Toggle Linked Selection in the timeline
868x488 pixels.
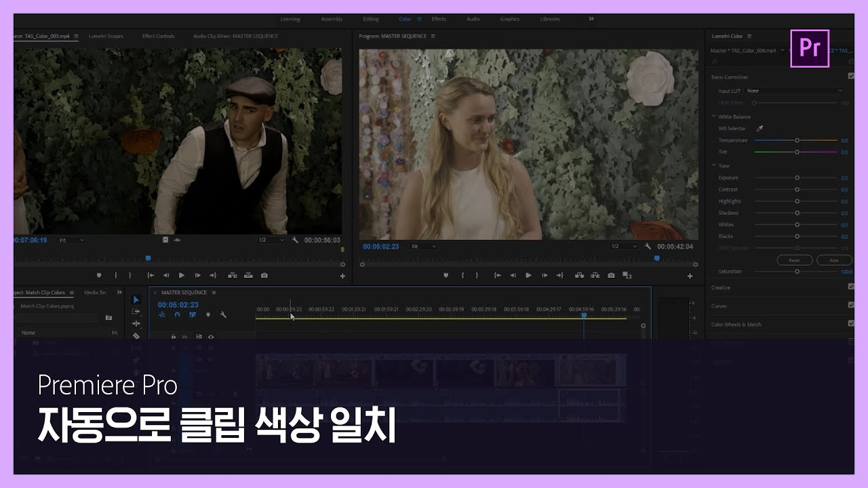[193, 314]
